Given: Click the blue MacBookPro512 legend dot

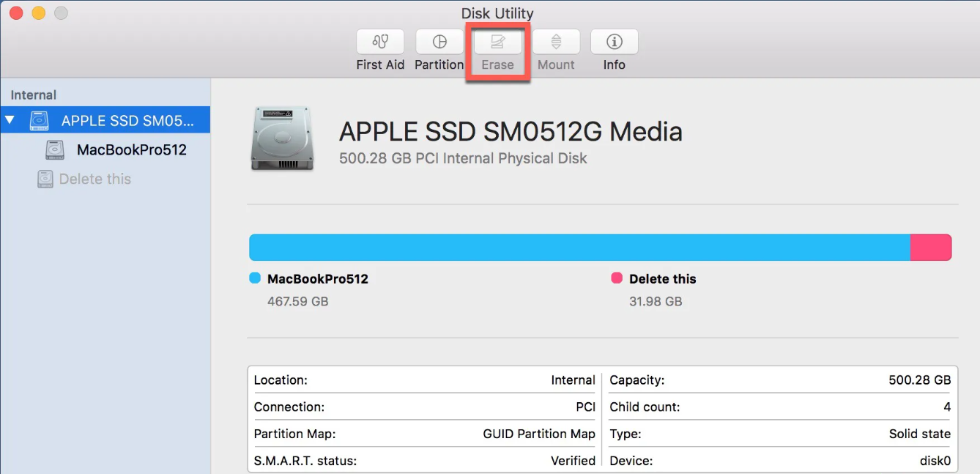Looking at the screenshot, I should coord(255,278).
